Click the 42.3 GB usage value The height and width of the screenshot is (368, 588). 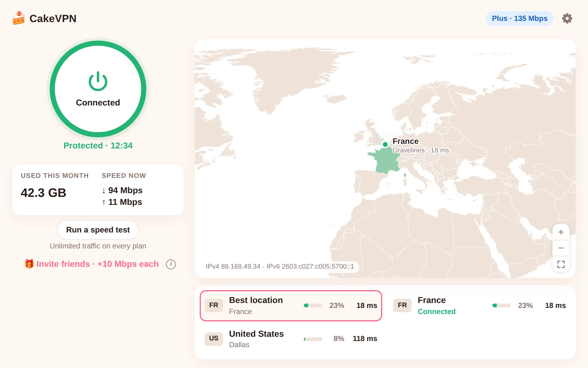point(43,193)
